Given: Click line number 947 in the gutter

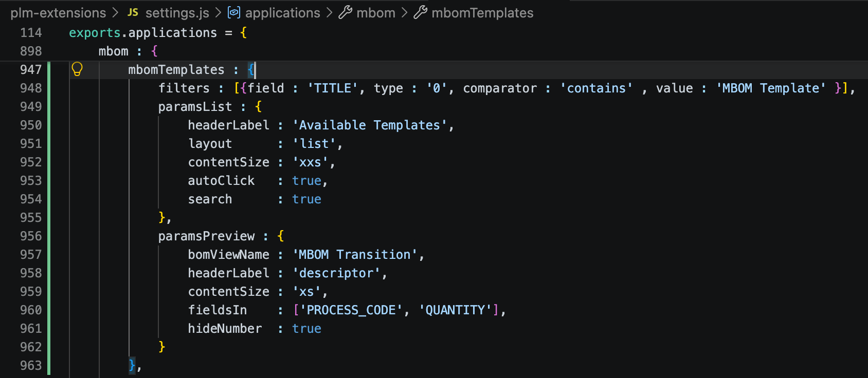Looking at the screenshot, I should coord(31,70).
